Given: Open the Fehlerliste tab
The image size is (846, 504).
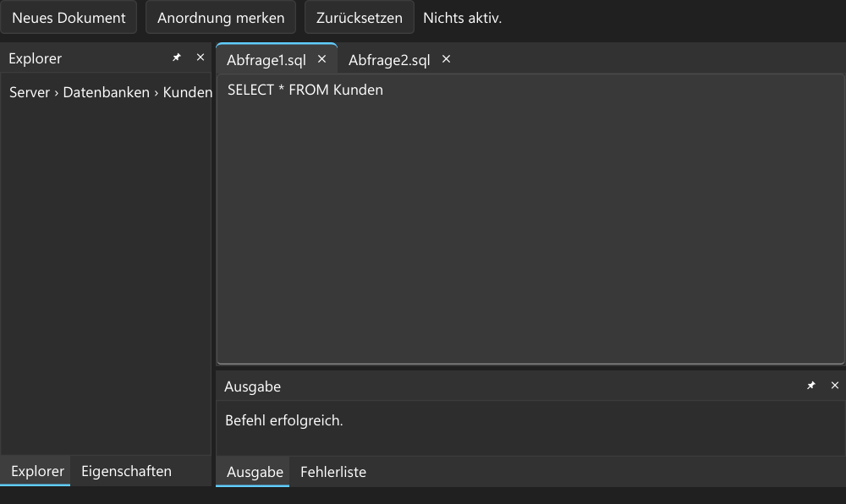Looking at the screenshot, I should tap(332, 472).
